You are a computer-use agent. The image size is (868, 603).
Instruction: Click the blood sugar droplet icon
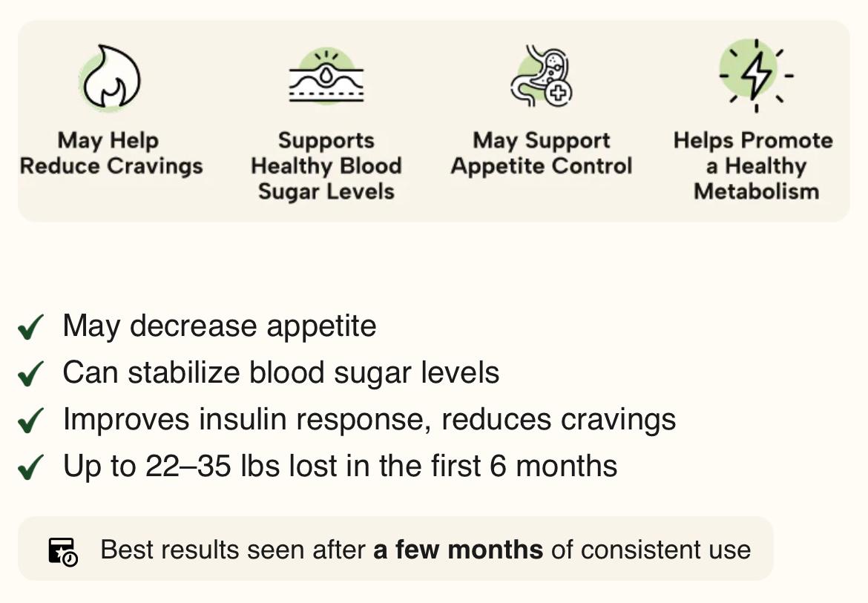(326, 76)
